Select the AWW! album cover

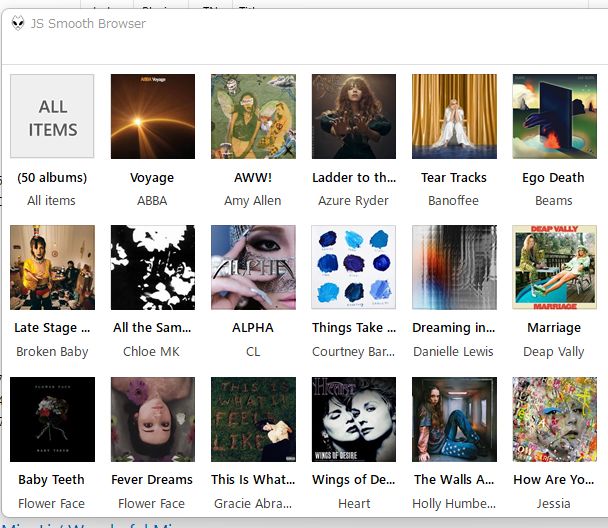click(x=253, y=116)
